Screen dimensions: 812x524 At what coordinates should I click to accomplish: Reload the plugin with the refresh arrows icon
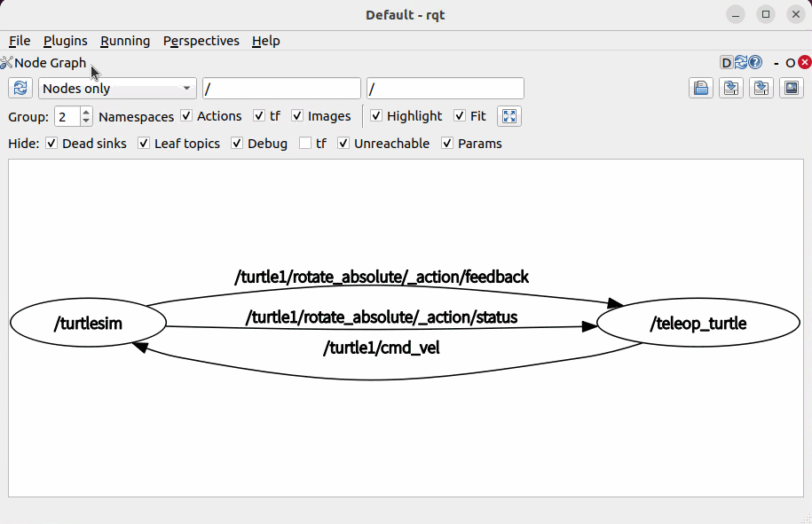pos(740,63)
